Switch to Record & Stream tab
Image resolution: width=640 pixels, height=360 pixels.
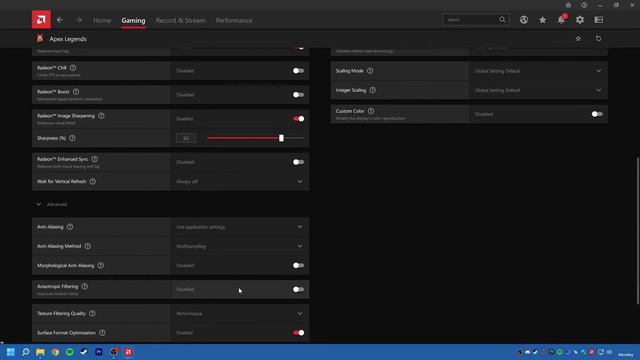pos(180,20)
